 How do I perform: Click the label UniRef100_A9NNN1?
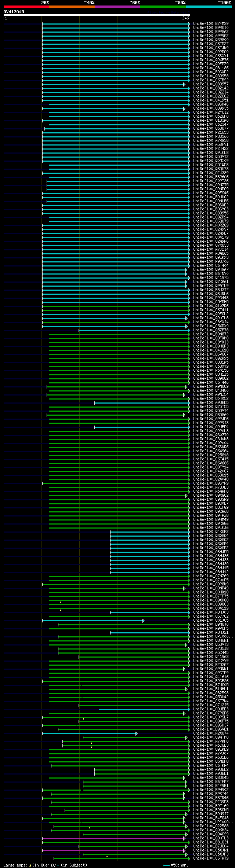coord(211,669)
